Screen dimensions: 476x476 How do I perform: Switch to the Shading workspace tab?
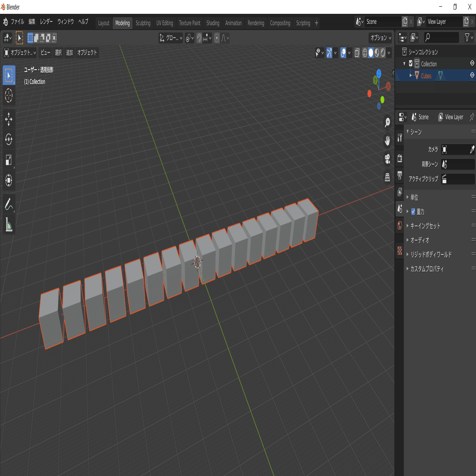[213, 23]
